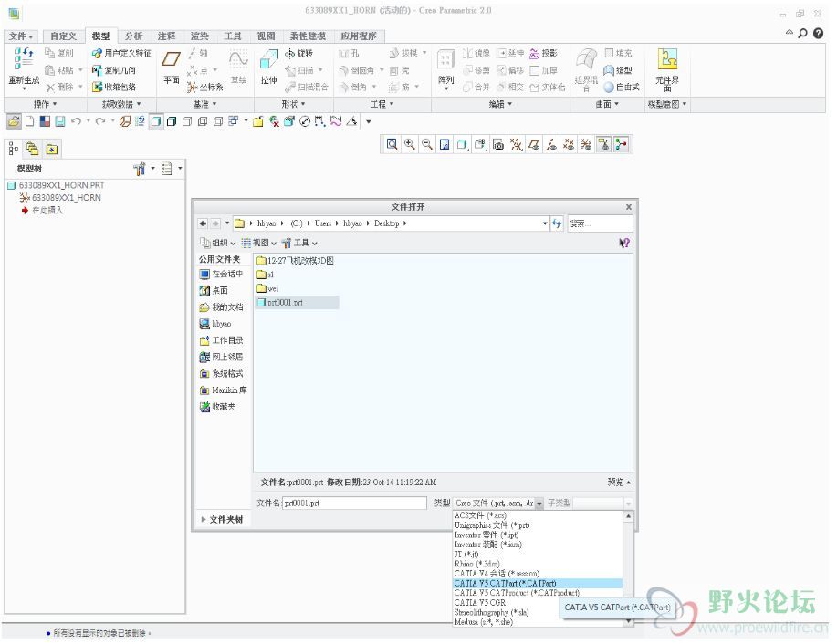Switch to the 注释 ribbon tab
Image resolution: width=837 pixels, height=644 pixels.
pyautogui.click(x=166, y=36)
